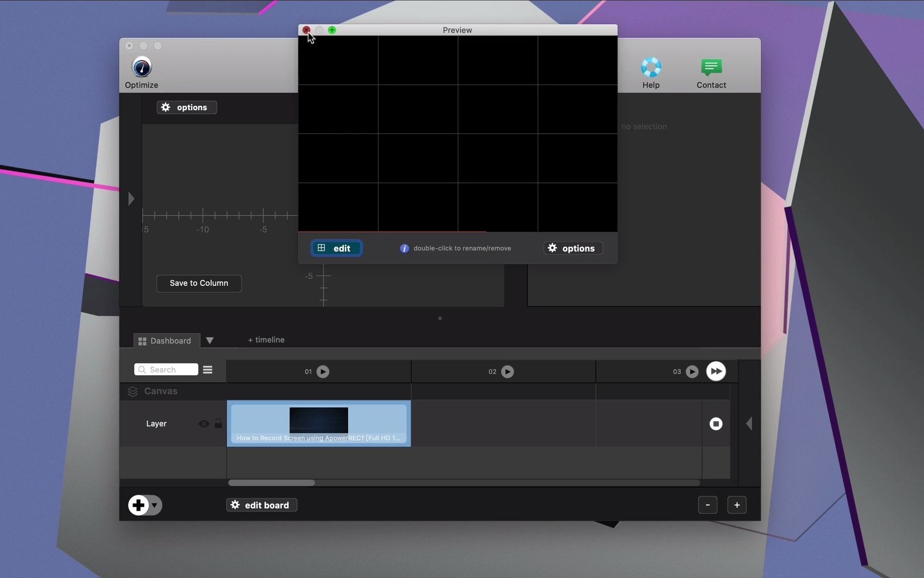Add a new timeline tab
This screenshot has height=578, width=924.
click(x=266, y=340)
